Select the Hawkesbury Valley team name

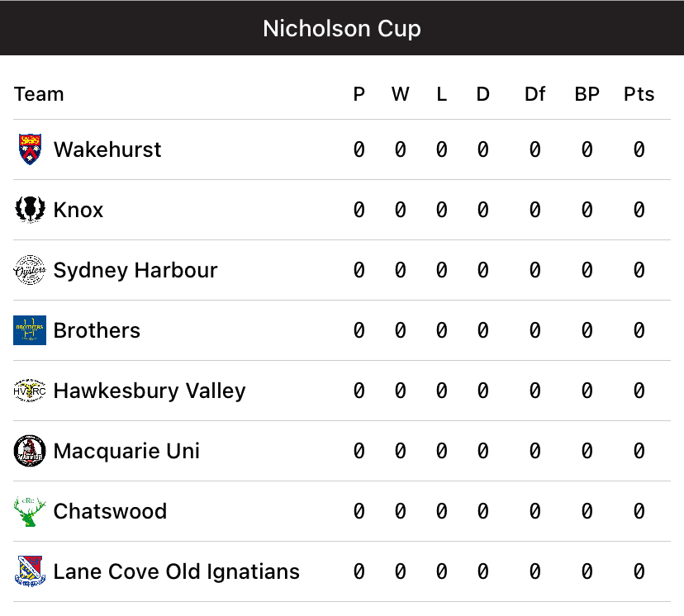[x=150, y=391]
